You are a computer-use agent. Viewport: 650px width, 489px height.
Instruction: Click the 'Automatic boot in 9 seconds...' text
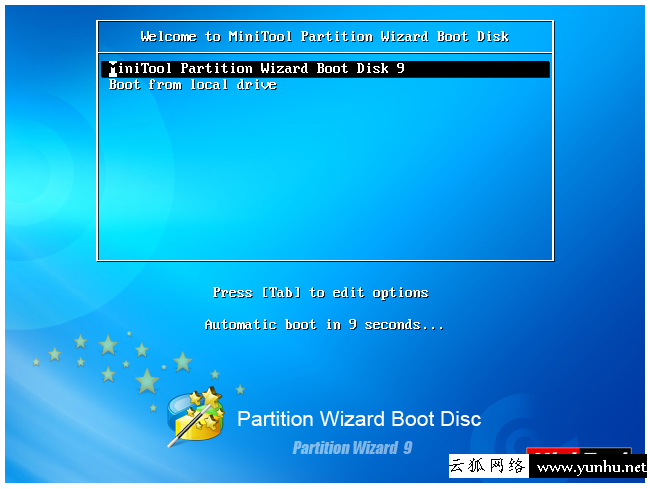pos(324,324)
